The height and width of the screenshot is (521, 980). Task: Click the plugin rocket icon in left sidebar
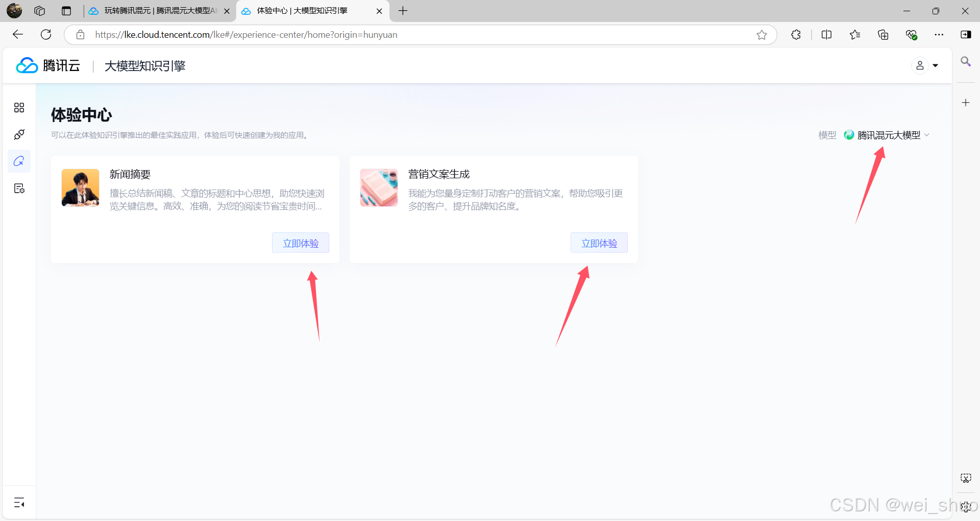[19, 134]
